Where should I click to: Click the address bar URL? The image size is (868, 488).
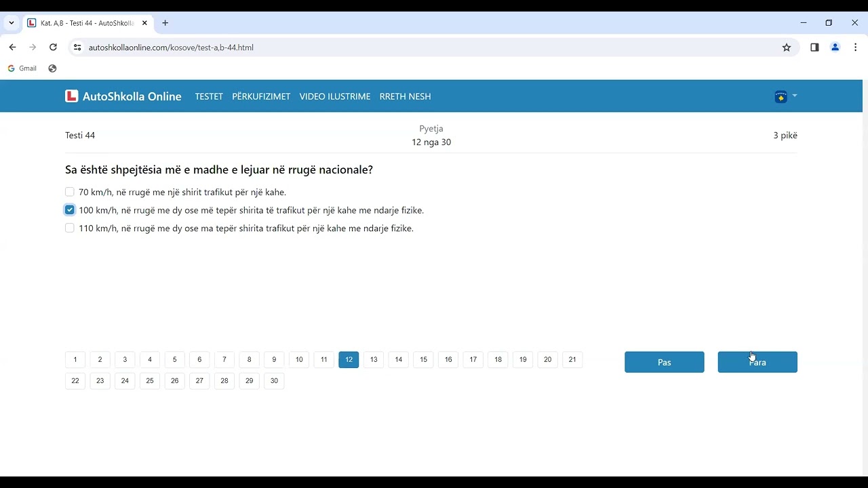[171, 47]
